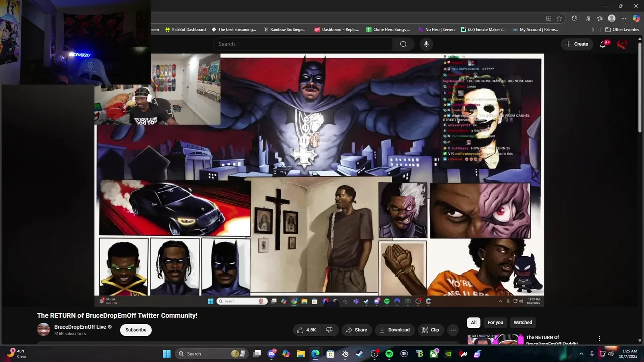
Task: Open The best streaming bookmark
Action: click(233, 30)
